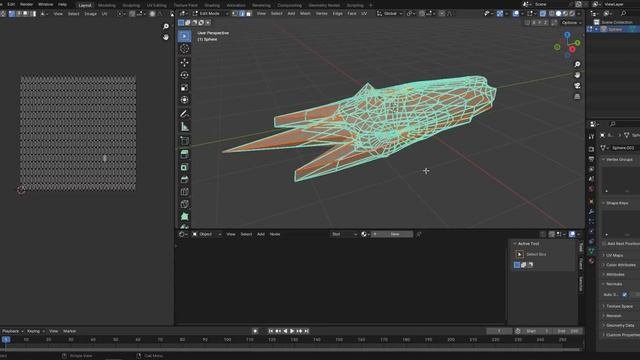The width and height of the screenshot is (640, 360).
Task: Click the 3D viewport zoom icon
Action: click(x=577, y=64)
